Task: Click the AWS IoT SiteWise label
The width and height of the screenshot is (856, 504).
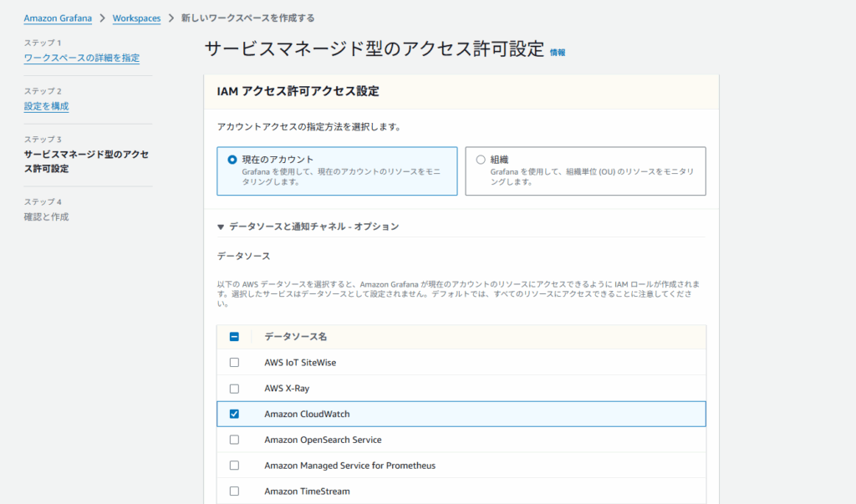Action: click(x=300, y=363)
